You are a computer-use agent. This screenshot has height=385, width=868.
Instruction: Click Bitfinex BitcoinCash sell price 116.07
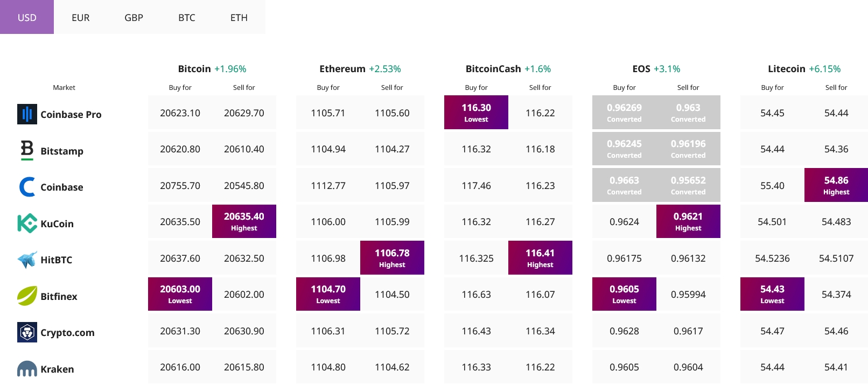(540, 295)
